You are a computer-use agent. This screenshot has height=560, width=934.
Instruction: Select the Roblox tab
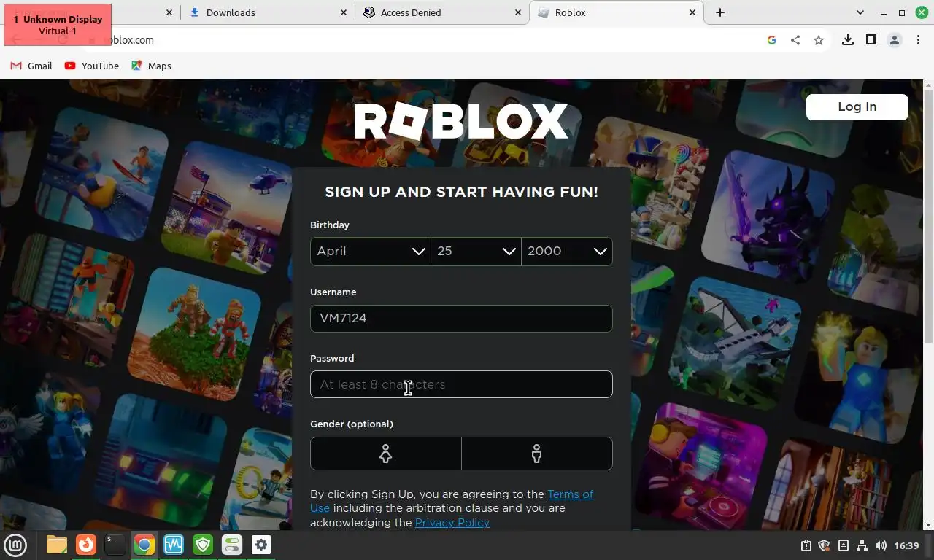(617, 12)
